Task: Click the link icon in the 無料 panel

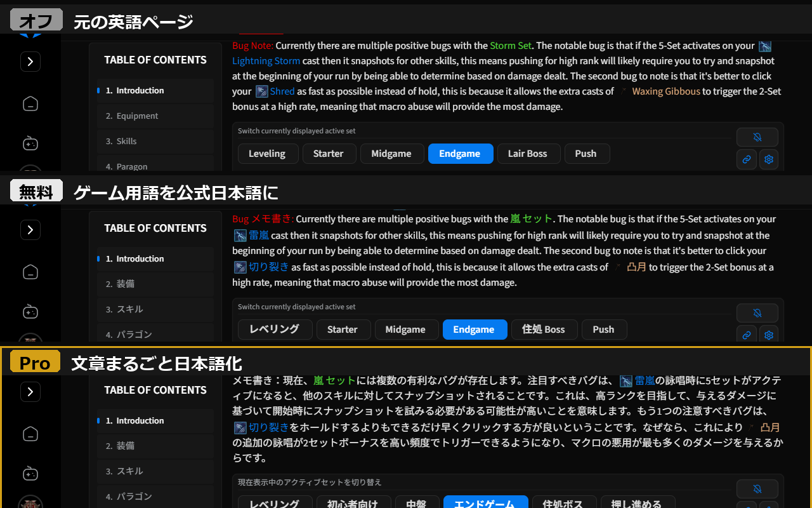Action: 747,335
